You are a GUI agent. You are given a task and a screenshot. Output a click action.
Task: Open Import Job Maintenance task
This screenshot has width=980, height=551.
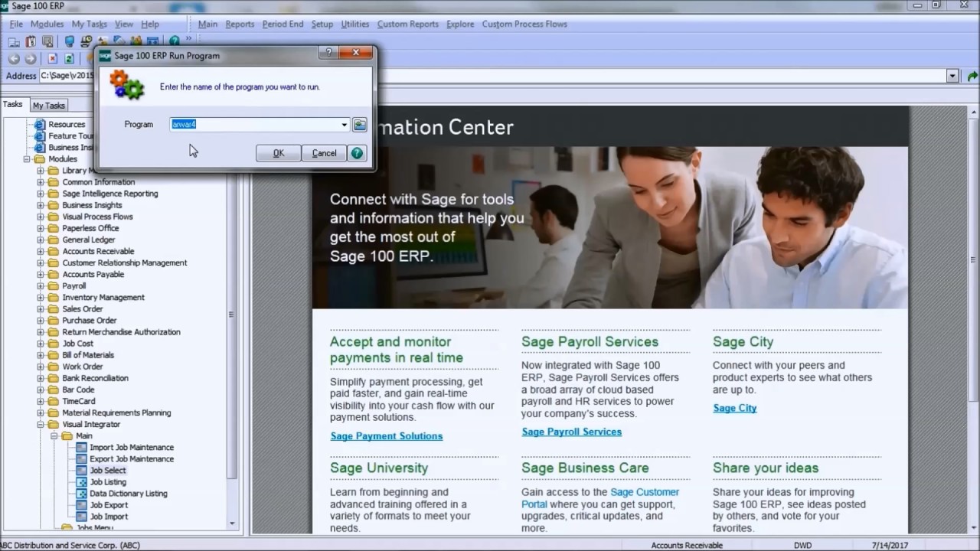(132, 448)
